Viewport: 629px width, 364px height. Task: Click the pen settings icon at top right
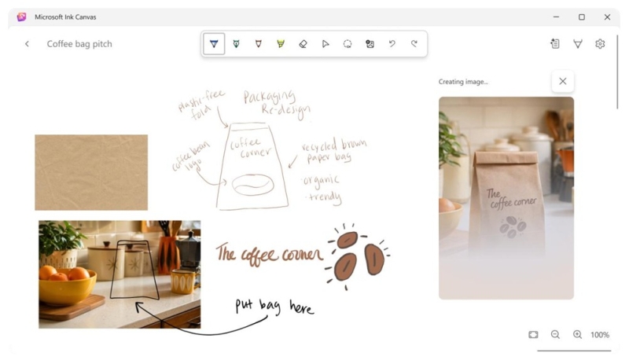578,44
